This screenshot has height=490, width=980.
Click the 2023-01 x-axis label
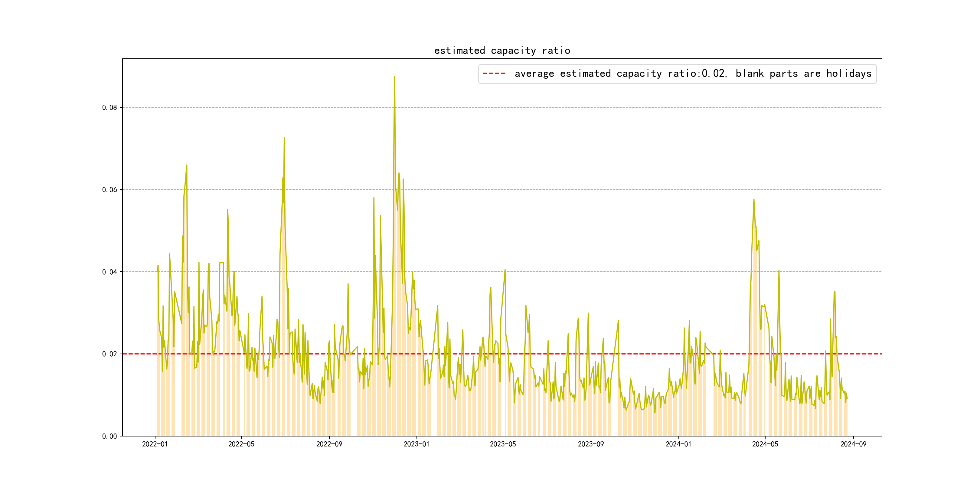pyautogui.click(x=416, y=444)
